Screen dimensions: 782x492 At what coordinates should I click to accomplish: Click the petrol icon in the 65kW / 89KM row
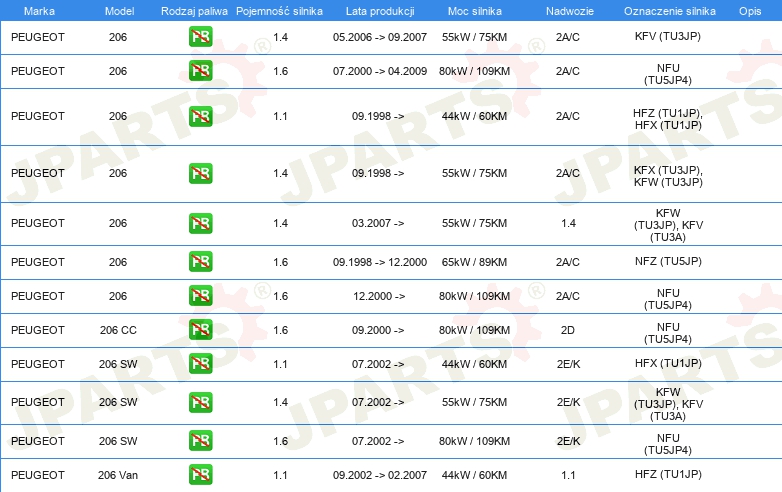point(200,262)
